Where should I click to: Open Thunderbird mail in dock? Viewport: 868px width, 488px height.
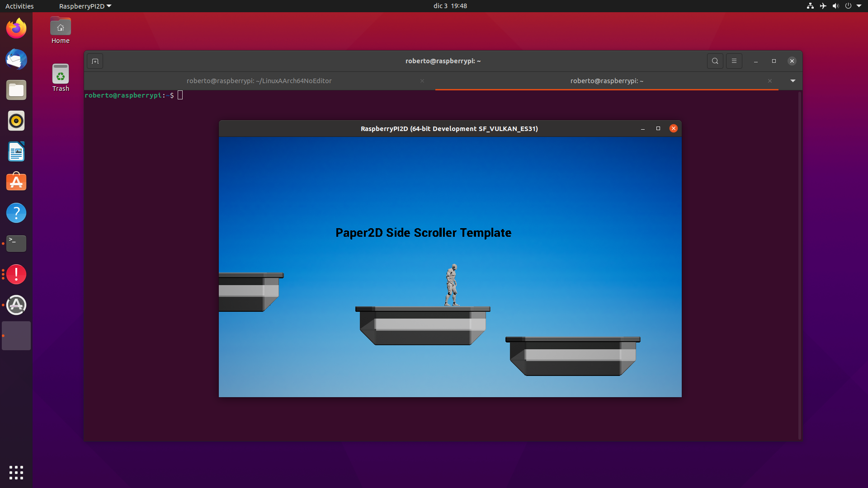pos(16,59)
